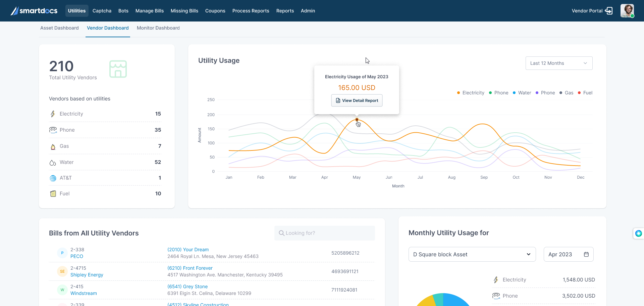Screen dimensions: 644x306
Task: Open the Windstream vendor link
Action: [x=84, y=293]
